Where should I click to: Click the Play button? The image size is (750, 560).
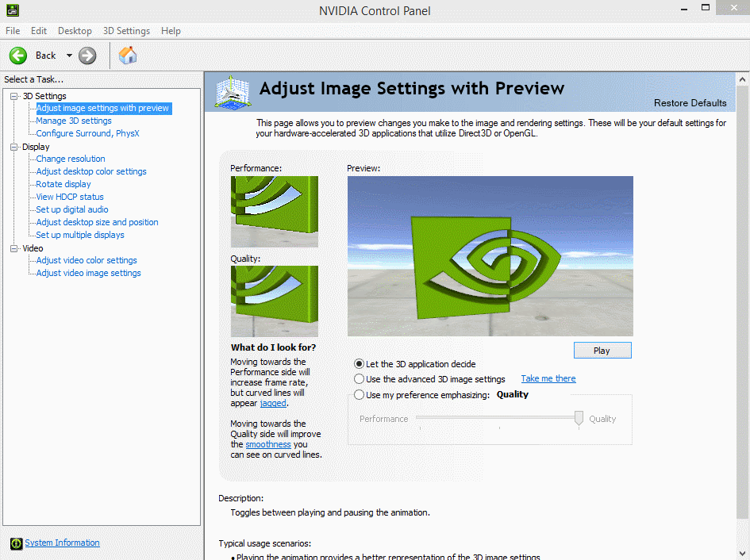point(602,351)
